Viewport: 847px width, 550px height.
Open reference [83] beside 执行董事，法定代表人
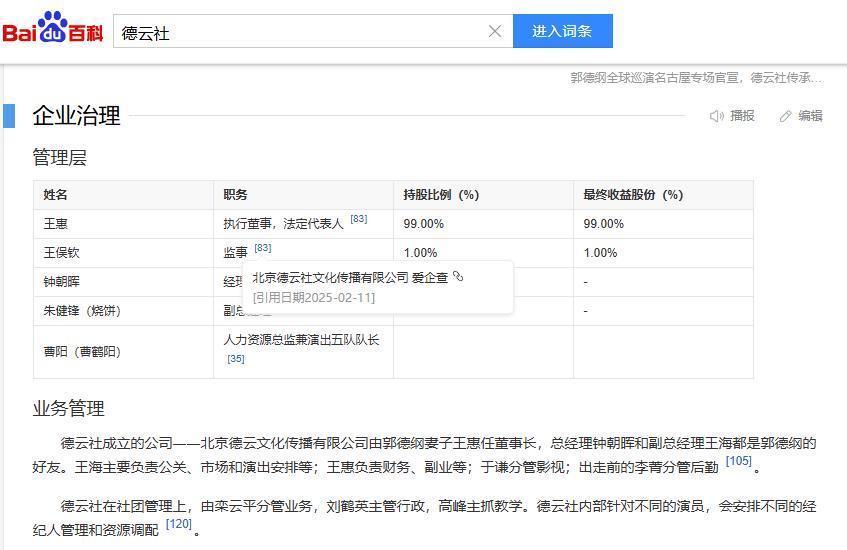click(358, 219)
